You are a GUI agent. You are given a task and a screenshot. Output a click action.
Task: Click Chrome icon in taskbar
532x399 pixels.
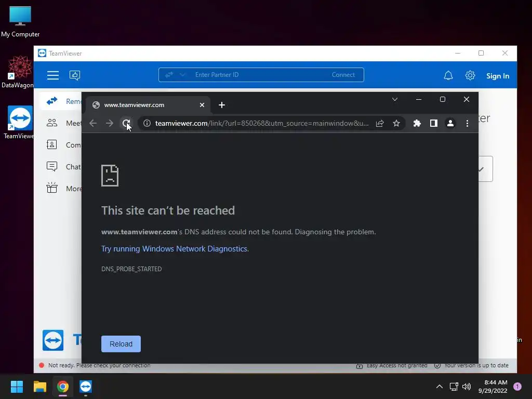coord(63,387)
